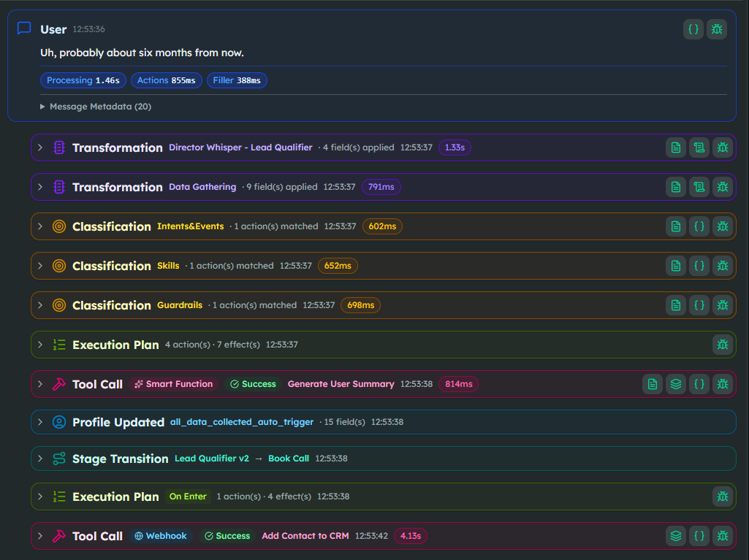Click the Lead Qualifier v2 stage name
749x560 pixels.
212,459
